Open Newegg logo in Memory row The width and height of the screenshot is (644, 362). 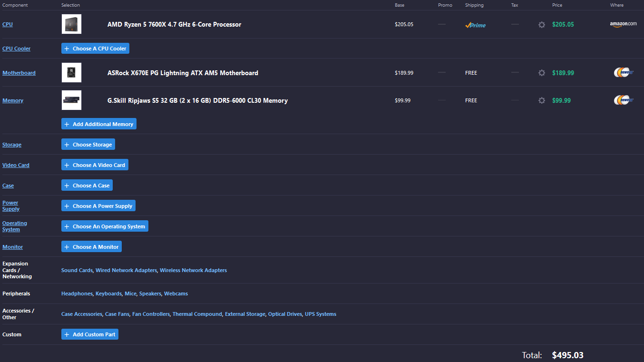coord(624,100)
